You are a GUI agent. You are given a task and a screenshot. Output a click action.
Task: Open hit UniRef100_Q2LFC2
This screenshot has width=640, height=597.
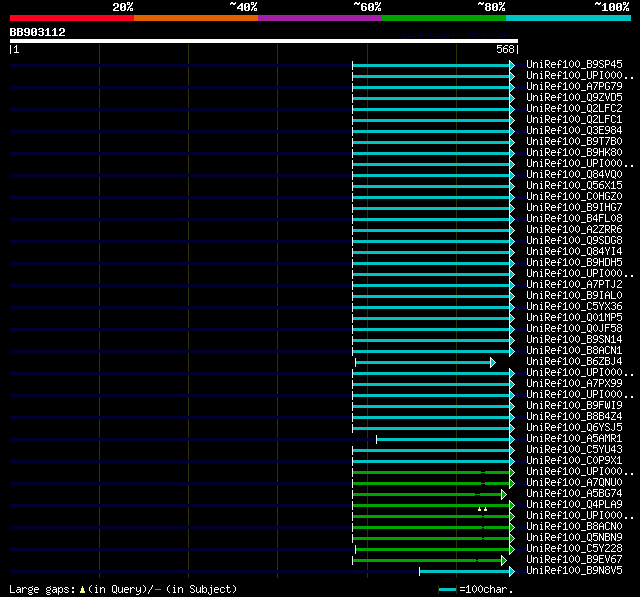574,109
